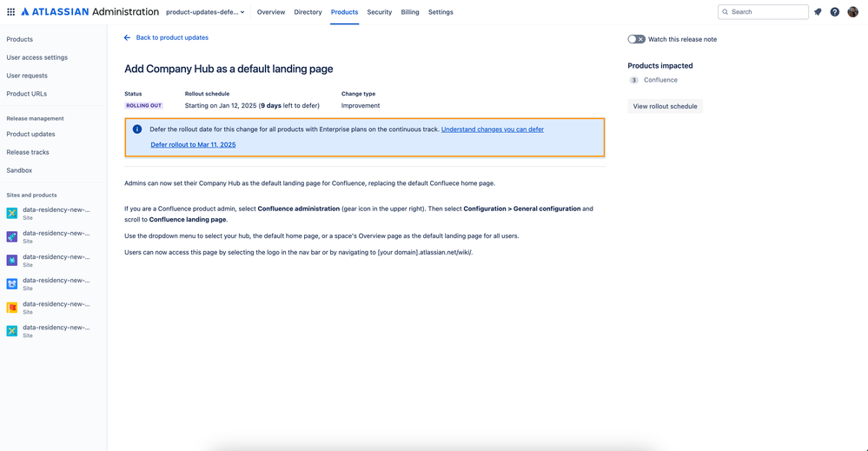
Task: Go to the Overview tab
Action: pyautogui.click(x=271, y=11)
